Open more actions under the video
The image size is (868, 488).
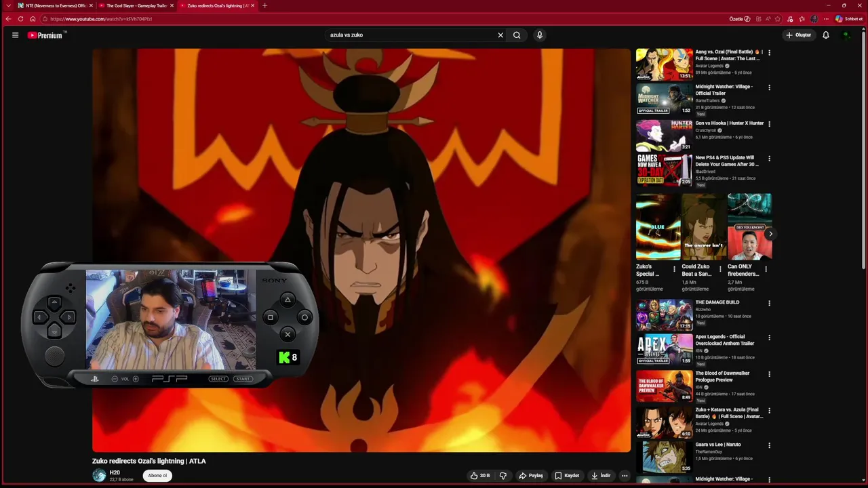pyautogui.click(x=625, y=476)
